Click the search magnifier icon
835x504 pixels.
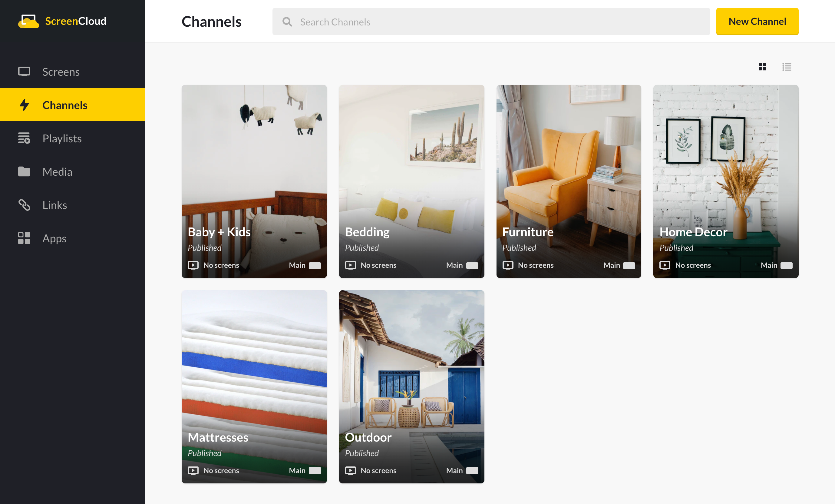pyautogui.click(x=287, y=21)
